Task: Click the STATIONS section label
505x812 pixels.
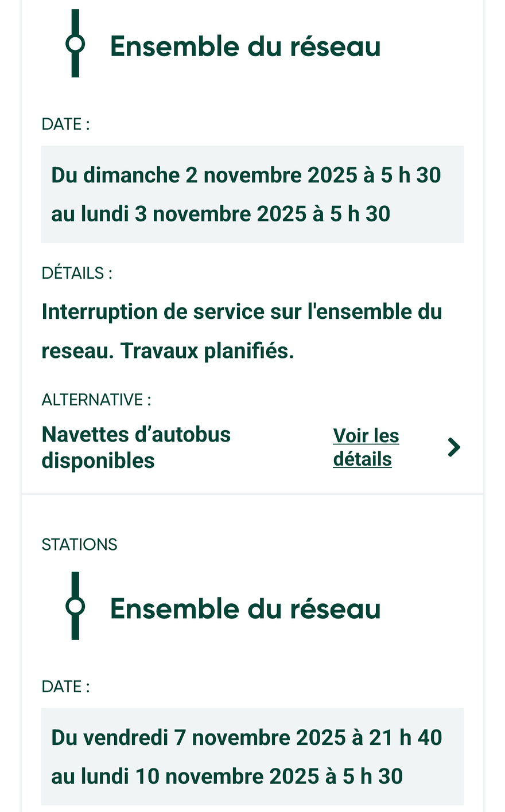Action: [79, 545]
